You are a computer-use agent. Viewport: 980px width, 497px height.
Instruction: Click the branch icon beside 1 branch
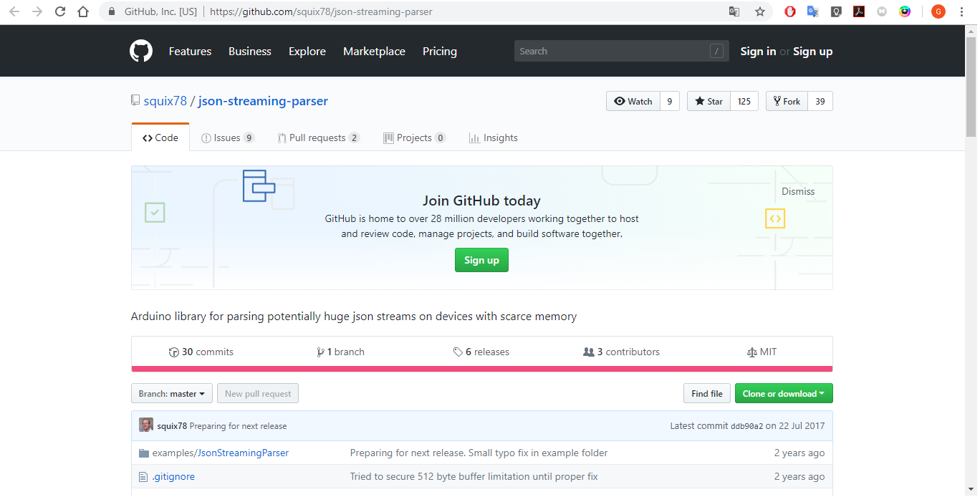click(x=320, y=352)
